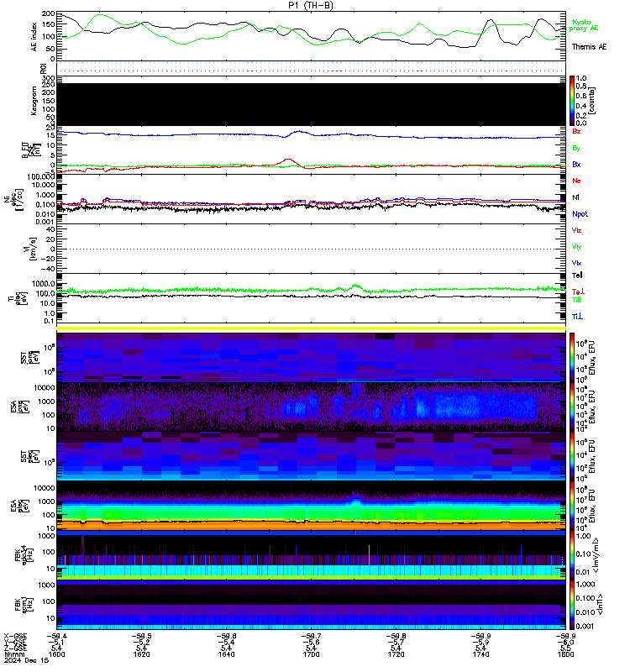This screenshot has height=672, width=630.
Task: Select the red "Bz" legend entry
Action: 576,131
